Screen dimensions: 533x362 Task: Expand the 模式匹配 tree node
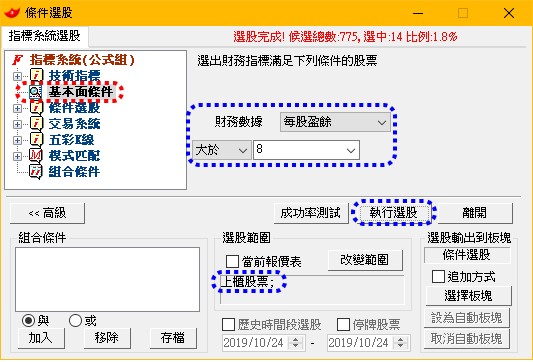17,156
